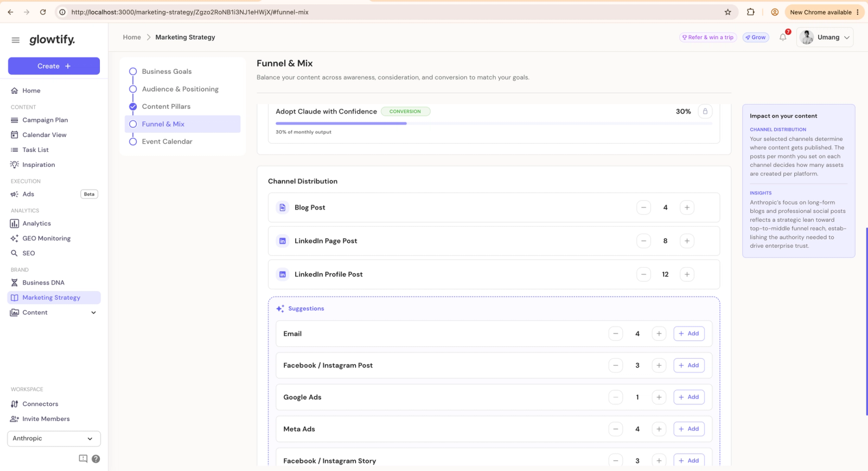
Task: Open GEO Monitoring
Action: tap(46, 238)
